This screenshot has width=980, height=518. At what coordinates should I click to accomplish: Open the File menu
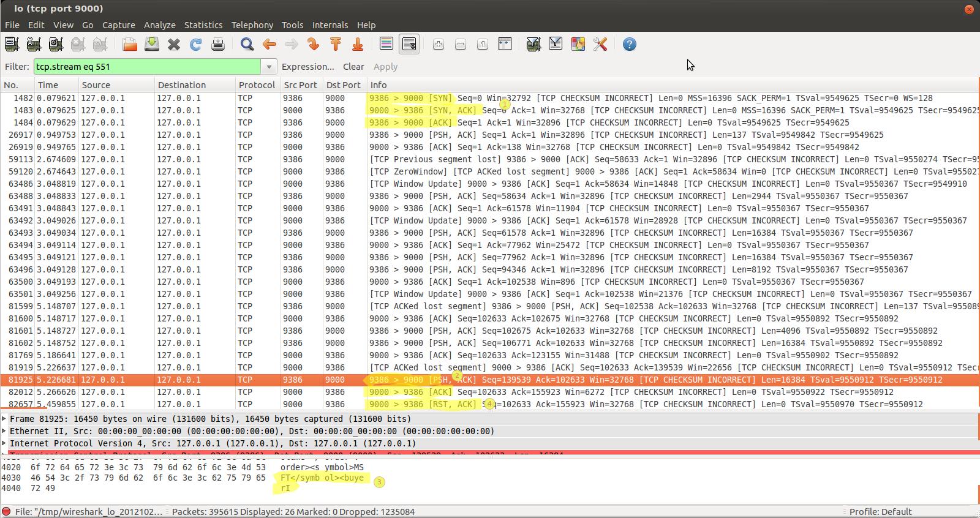pos(12,25)
